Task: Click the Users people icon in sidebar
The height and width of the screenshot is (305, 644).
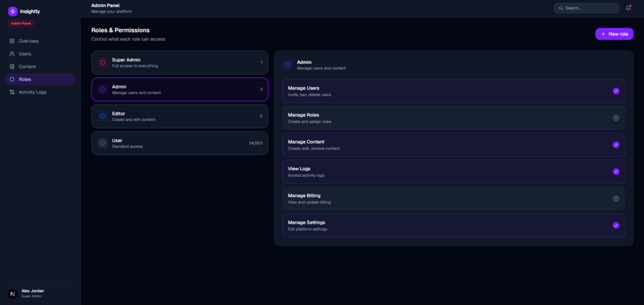Action: [12, 54]
